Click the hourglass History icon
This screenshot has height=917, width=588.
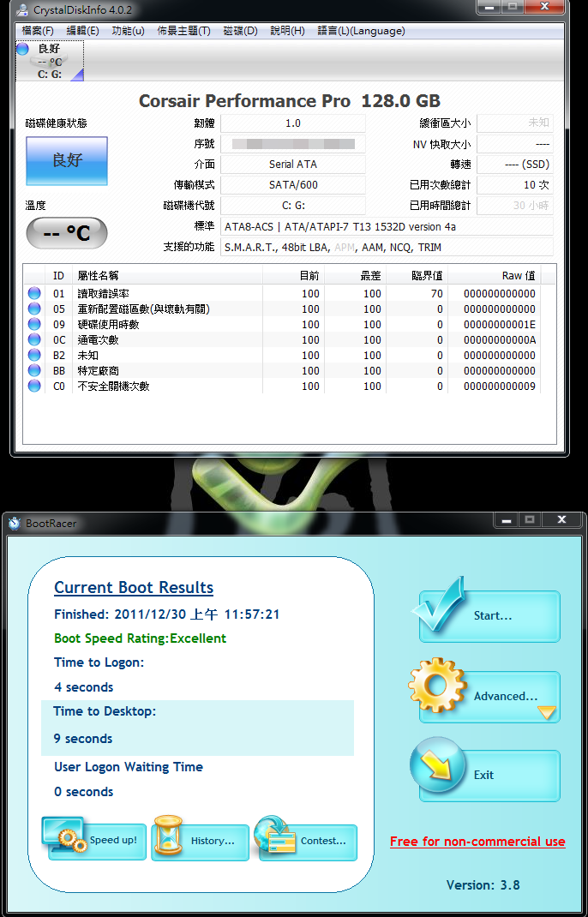[168, 837]
